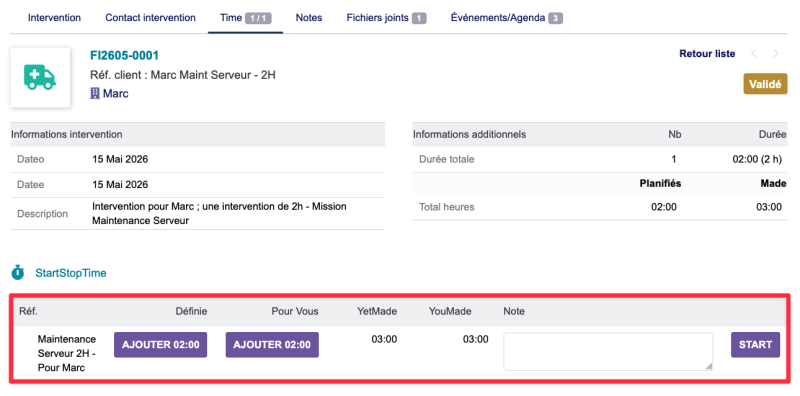
Task: Click the stopwatch icon beside StartStopTime
Action: coord(18,273)
